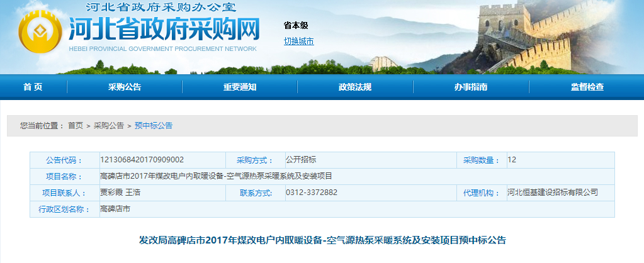Select 采购公告 in the blue navigation bar
This screenshot has width=644, height=263.
coord(125,87)
